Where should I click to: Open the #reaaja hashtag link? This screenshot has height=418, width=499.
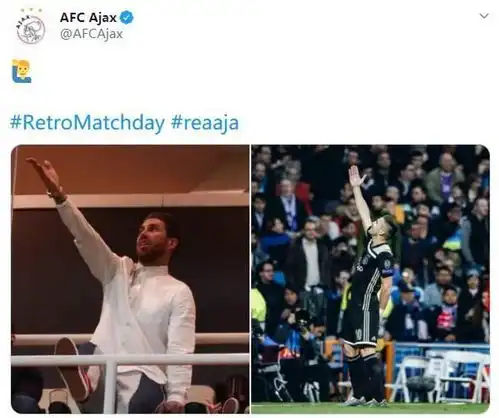point(205,122)
